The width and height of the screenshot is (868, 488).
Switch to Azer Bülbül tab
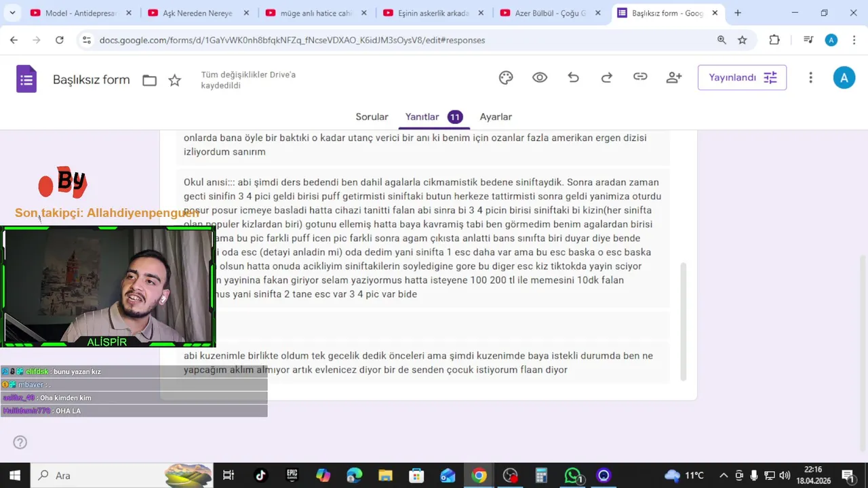(551, 13)
